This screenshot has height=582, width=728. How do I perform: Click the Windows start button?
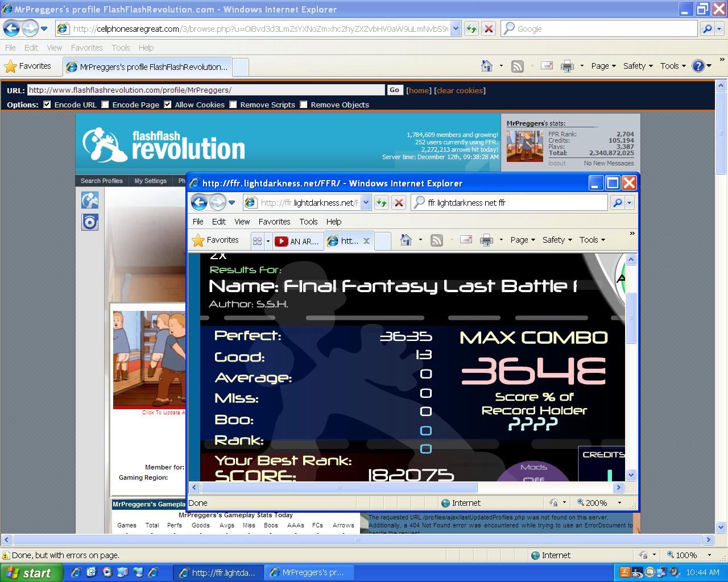[x=28, y=573]
